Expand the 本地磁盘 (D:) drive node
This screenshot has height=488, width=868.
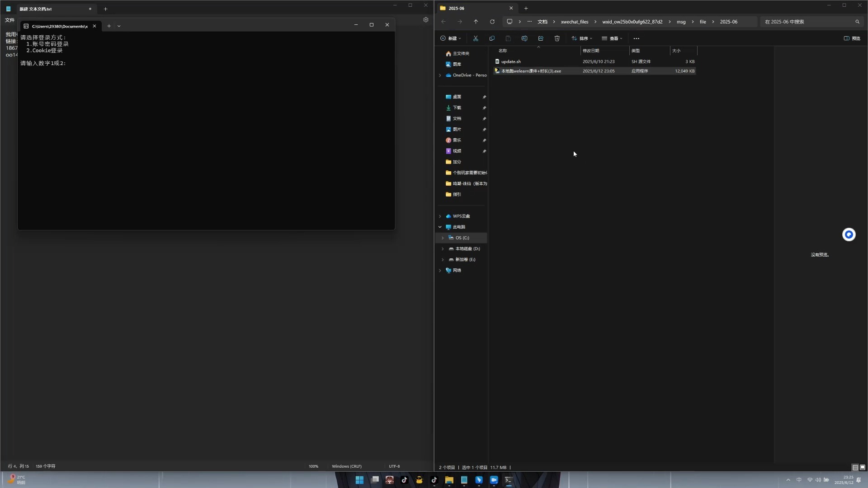pos(443,249)
